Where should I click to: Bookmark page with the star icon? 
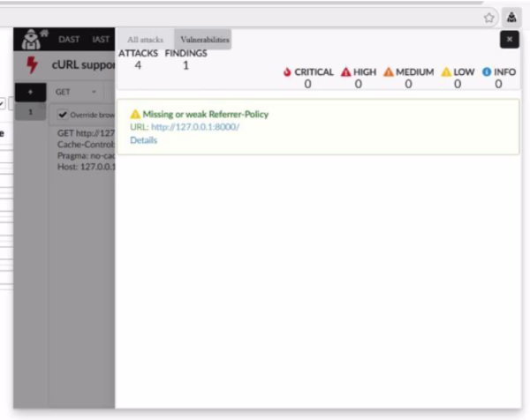pos(488,18)
